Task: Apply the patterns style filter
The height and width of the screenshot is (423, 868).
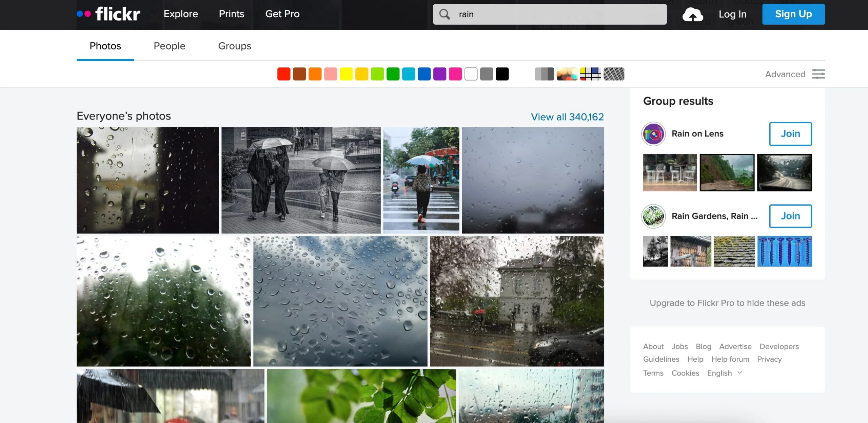Action: 614,74
